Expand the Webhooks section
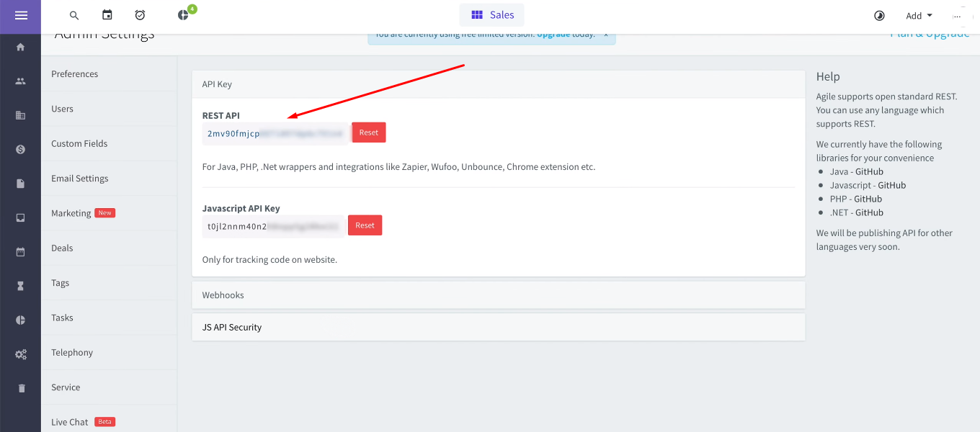Viewport: 980px width, 432px height. [499, 295]
